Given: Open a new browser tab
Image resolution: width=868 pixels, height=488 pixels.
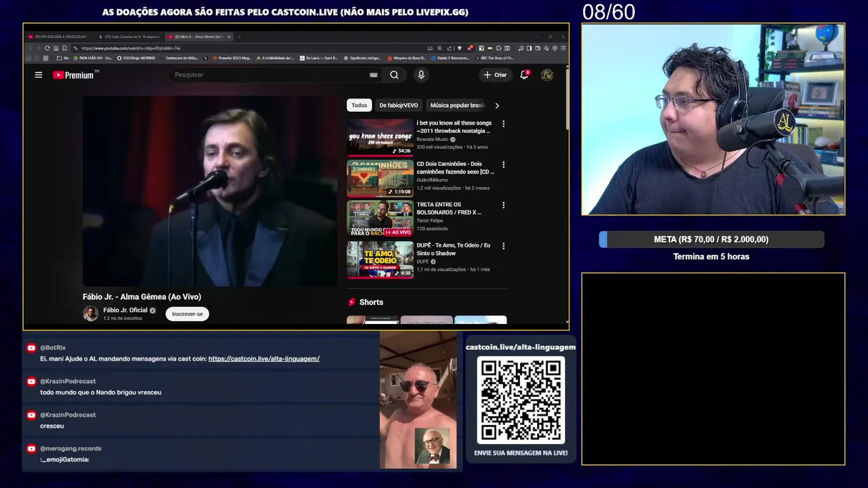Looking at the screenshot, I should [x=239, y=37].
